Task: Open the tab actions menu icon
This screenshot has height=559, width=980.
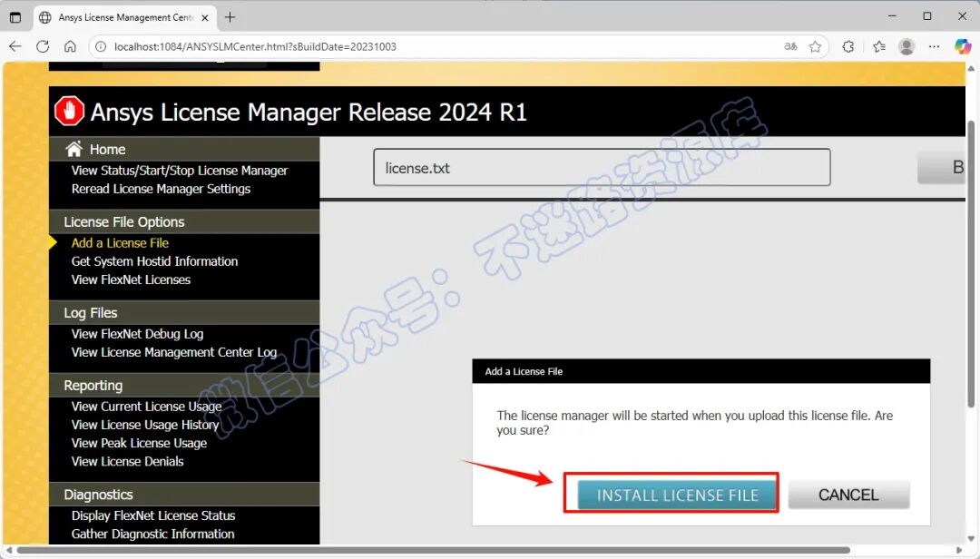Action: (x=15, y=17)
